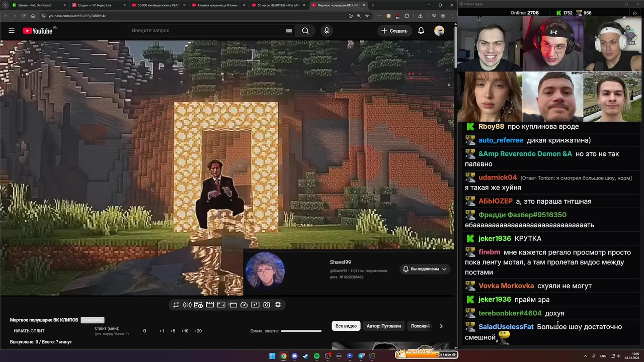Go back with the browser back arrow
Screen dimensions: 644x362
click(6, 16)
